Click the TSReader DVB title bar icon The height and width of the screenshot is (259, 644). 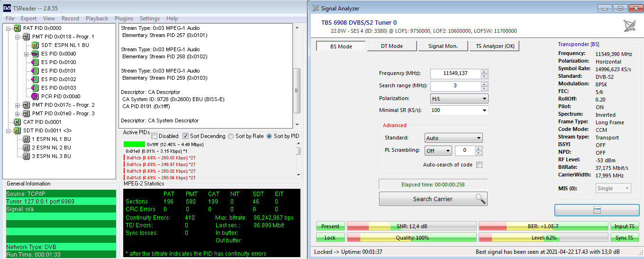[x=7, y=8]
